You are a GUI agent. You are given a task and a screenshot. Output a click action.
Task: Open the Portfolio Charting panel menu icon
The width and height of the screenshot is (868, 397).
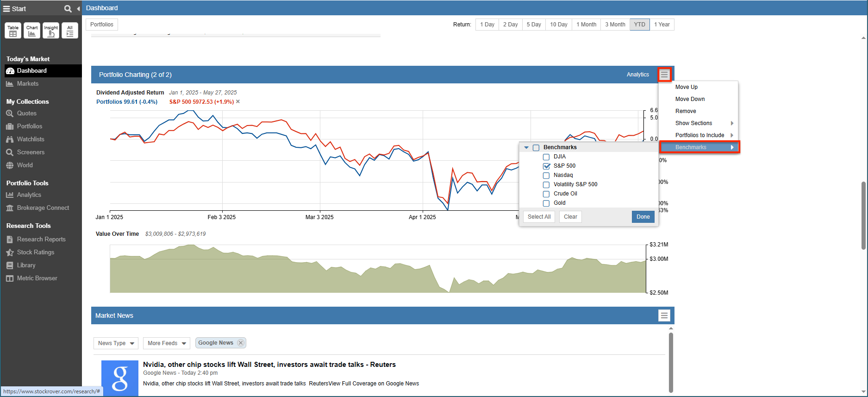tap(664, 75)
